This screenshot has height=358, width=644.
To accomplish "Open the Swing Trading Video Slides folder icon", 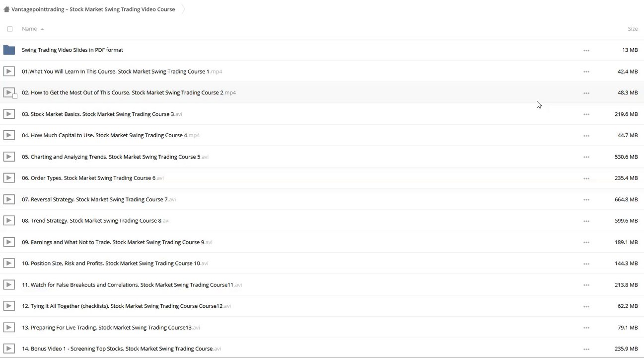I will click(x=9, y=50).
